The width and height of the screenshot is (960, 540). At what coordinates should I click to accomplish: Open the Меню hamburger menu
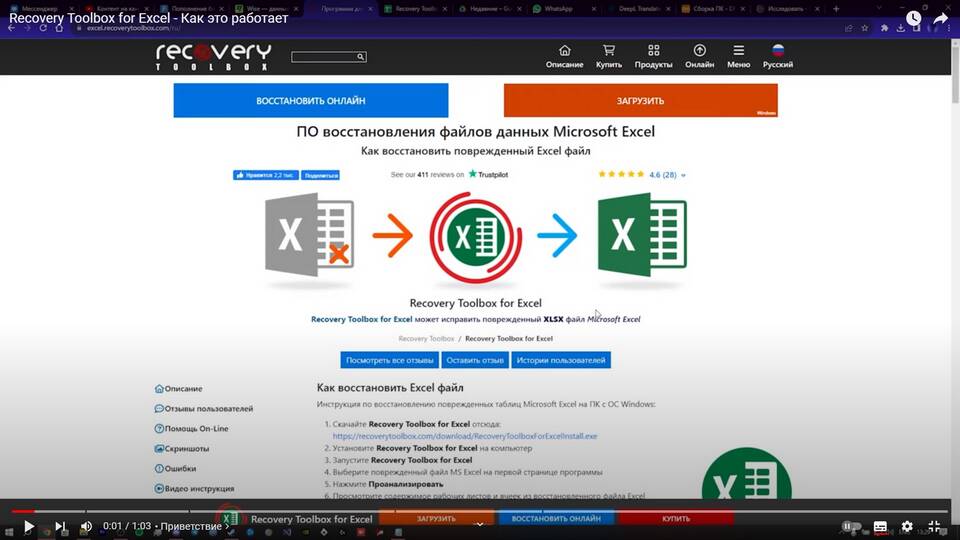pos(738,56)
